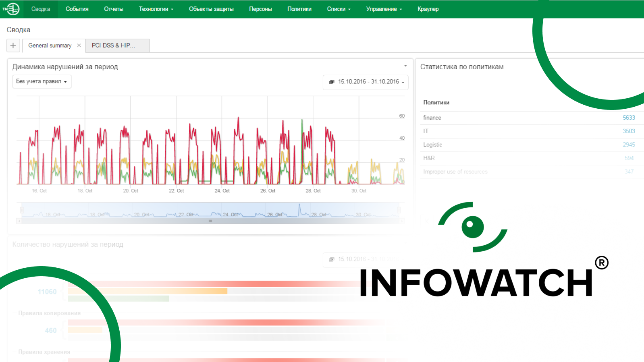Open the 15.10.2016 - 31.10.2016 date range picker

pos(366,82)
